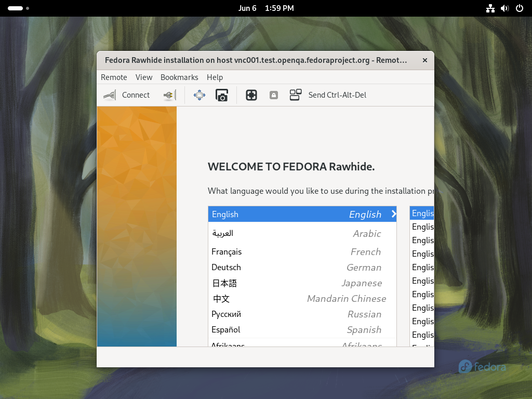The width and height of the screenshot is (532, 399).
Task: Select the highlighted English locale in the right list
Action: [x=422, y=213]
